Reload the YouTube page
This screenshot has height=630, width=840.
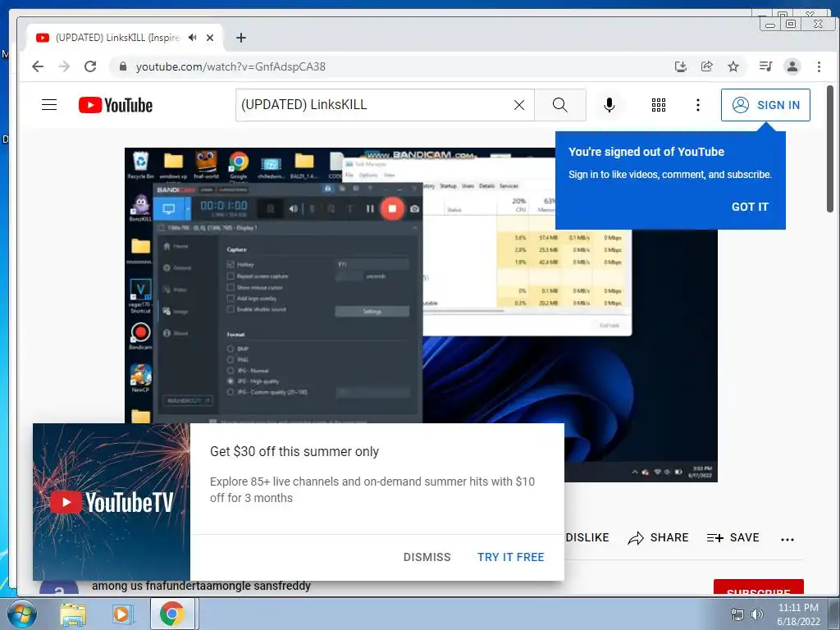click(x=90, y=66)
